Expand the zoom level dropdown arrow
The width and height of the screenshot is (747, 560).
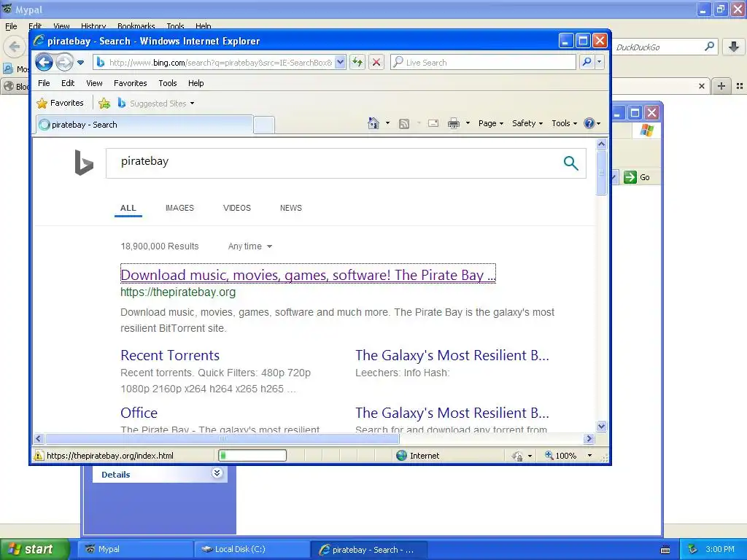(589, 456)
